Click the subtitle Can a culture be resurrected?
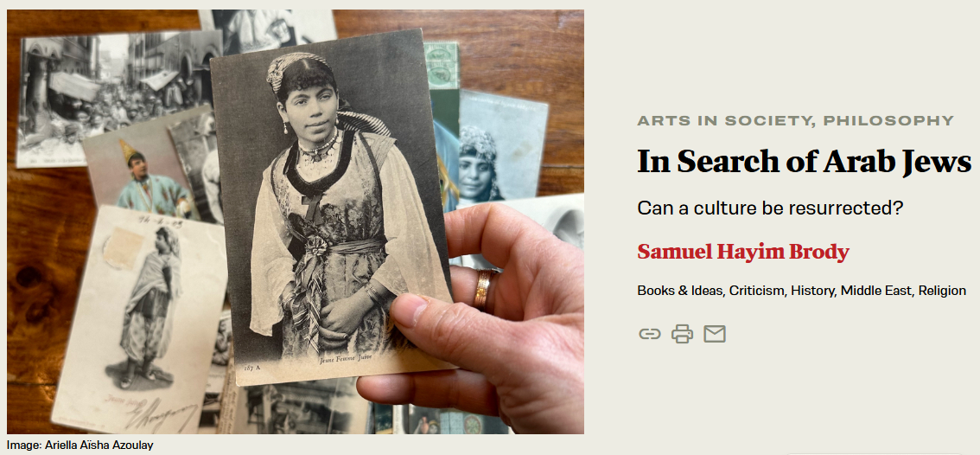 [x=771, y=208]
